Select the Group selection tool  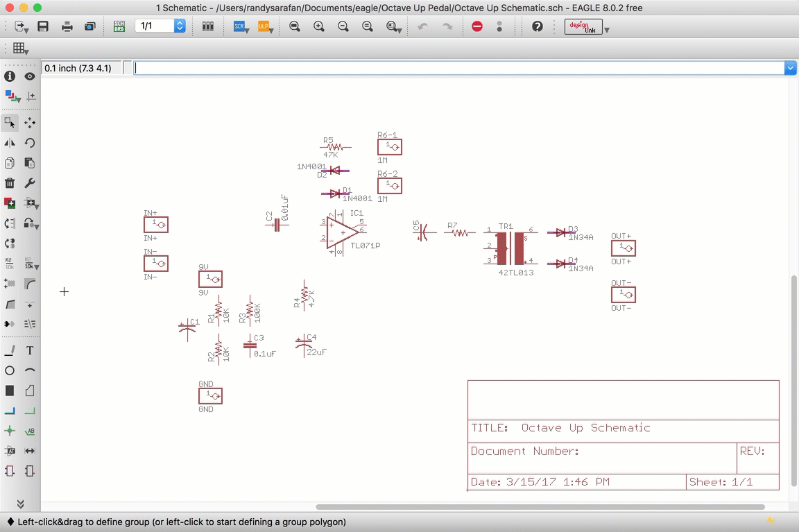tap(10, 123)
